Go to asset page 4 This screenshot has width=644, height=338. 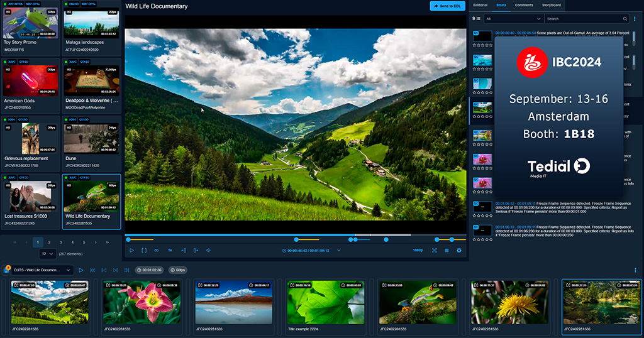click(x=72, y=243)
